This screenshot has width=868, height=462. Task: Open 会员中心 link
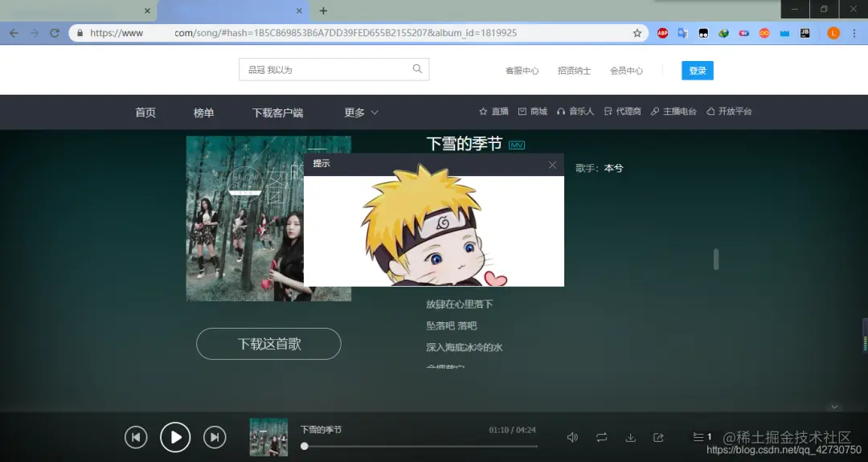tap(627, 70)
